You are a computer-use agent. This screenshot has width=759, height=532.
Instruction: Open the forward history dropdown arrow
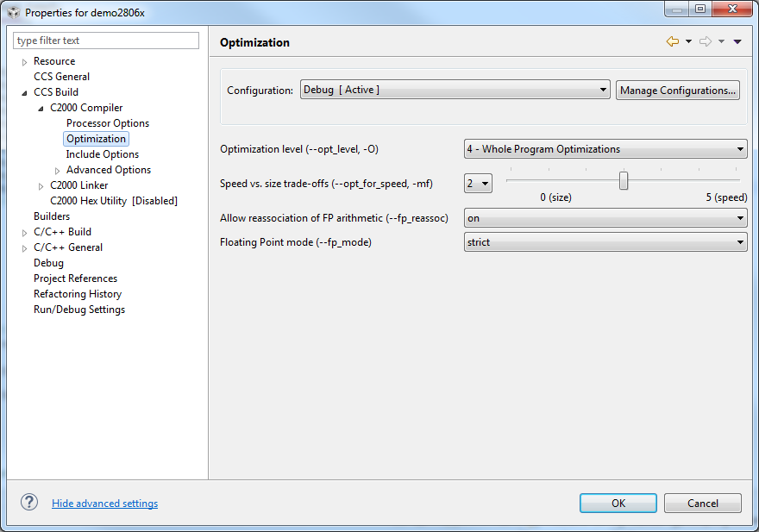pyautogui.click(x=721, y=41)
